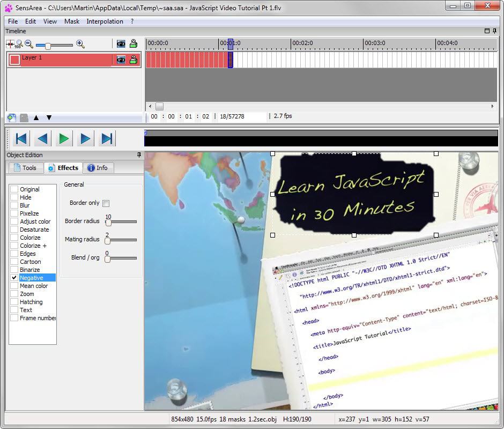The width and height of the screenshot is (504, 429).
Task: Click the timeline scrollbar left arrow
Action: pyautogui.click(x=150, y=106)
